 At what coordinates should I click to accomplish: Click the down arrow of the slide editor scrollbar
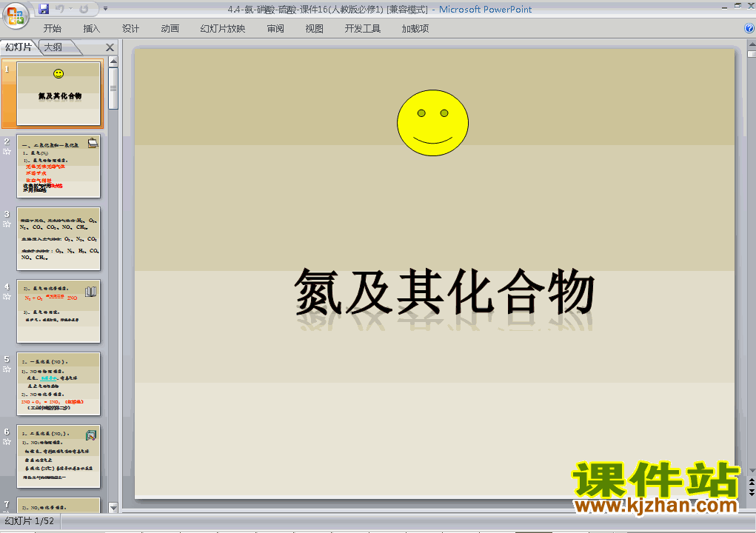point(752,470)
